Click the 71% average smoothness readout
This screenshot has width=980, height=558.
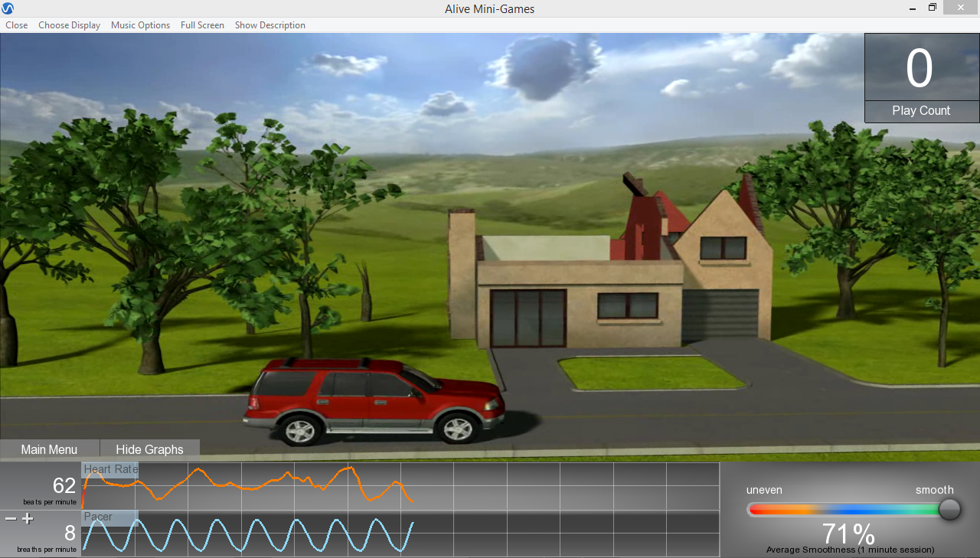coord(848,534)
